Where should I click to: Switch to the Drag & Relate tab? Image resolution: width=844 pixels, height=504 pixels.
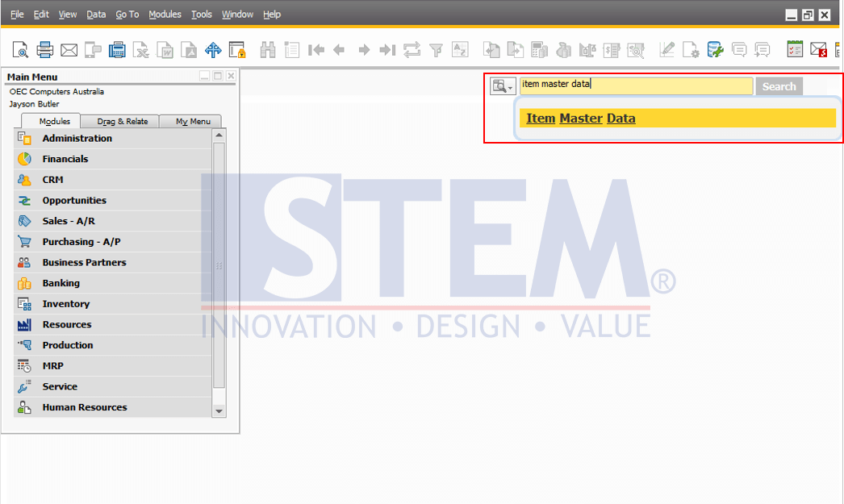[122, 122]
